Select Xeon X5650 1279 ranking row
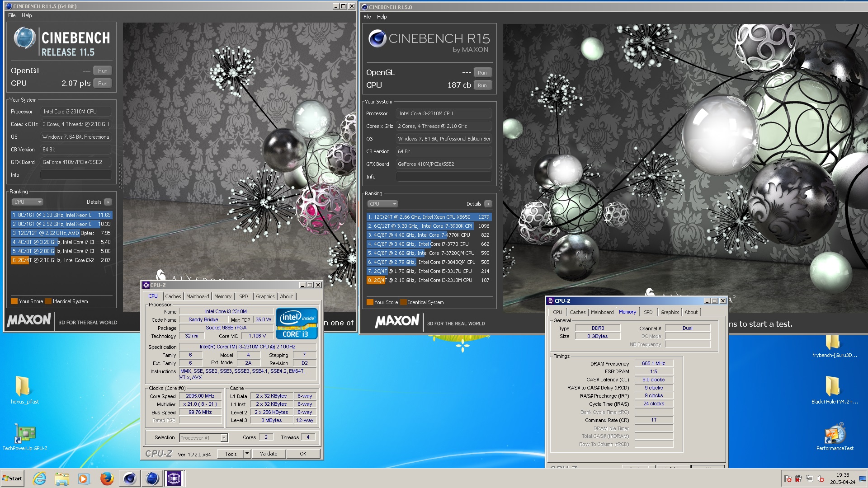 (429, 217)
